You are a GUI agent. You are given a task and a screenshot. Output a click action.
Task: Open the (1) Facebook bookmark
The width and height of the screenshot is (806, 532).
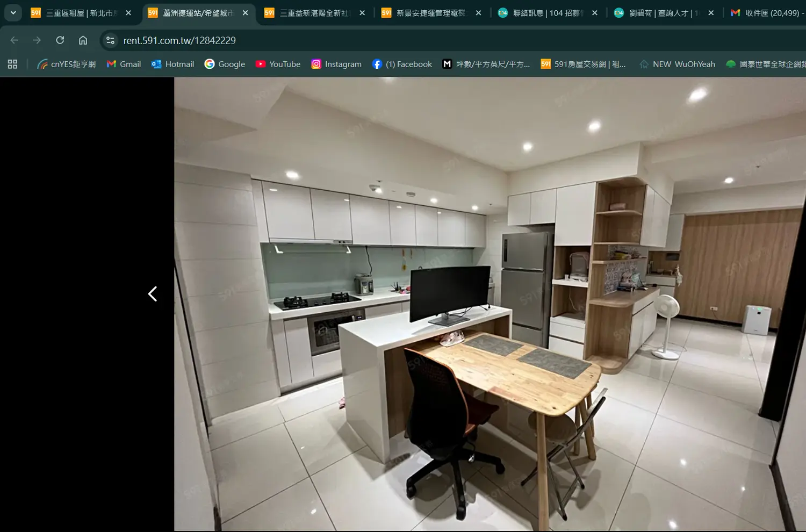402,64
